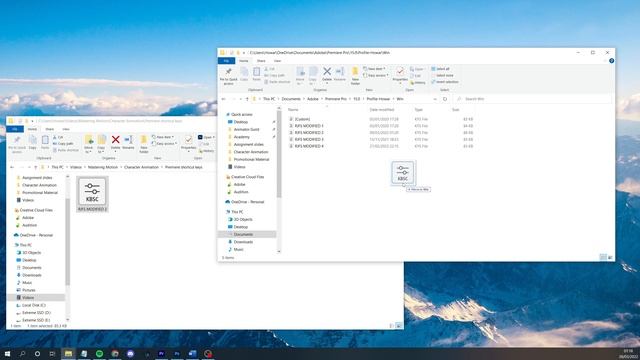The width and height of the screenshot is (640, 360).
Task: Open New item dropdown in Premiere shortcut keys window
Action: click(x=162, y=137)
